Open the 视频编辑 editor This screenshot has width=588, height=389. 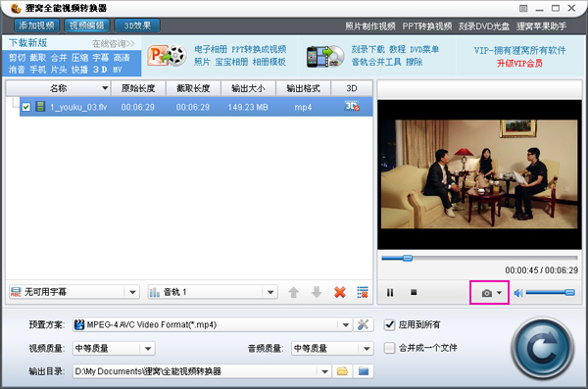(86, 25)
